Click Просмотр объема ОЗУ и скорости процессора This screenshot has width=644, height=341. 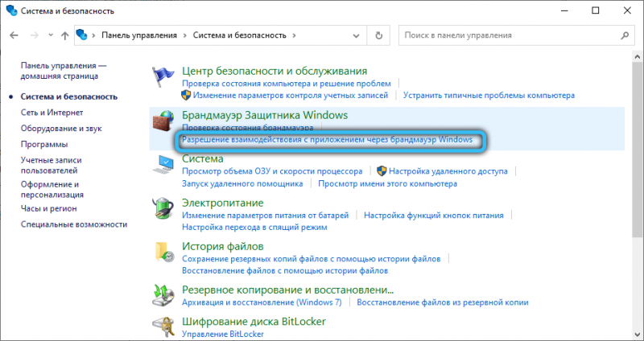[272, 171]
